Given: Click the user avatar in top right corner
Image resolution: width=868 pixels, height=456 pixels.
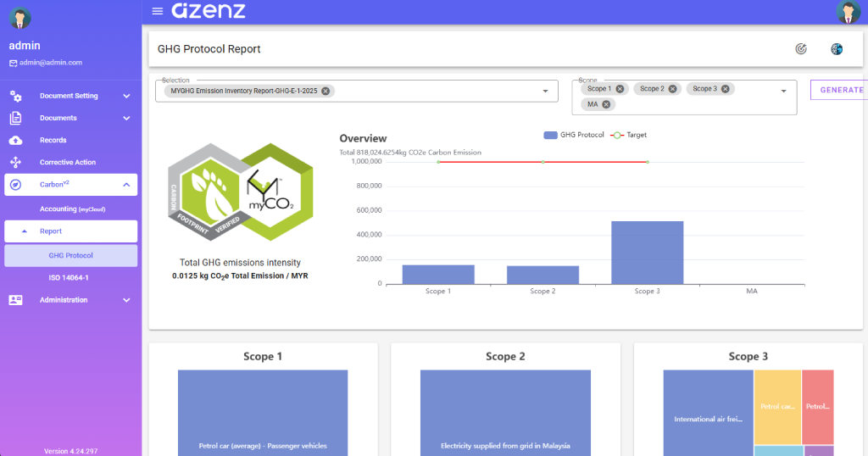Looking at the screenshot, I should (x=848, y=12).
